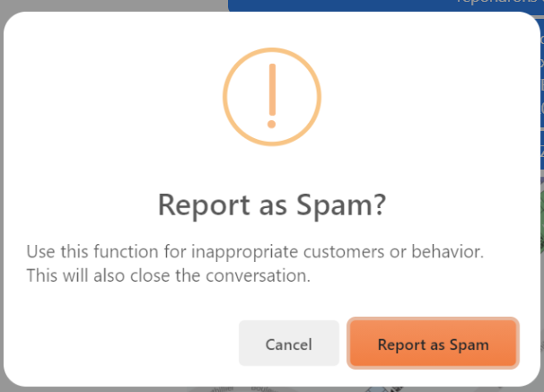Click the word "Spam?" in the title
This screenshot has width=544, height=392.
341,205
